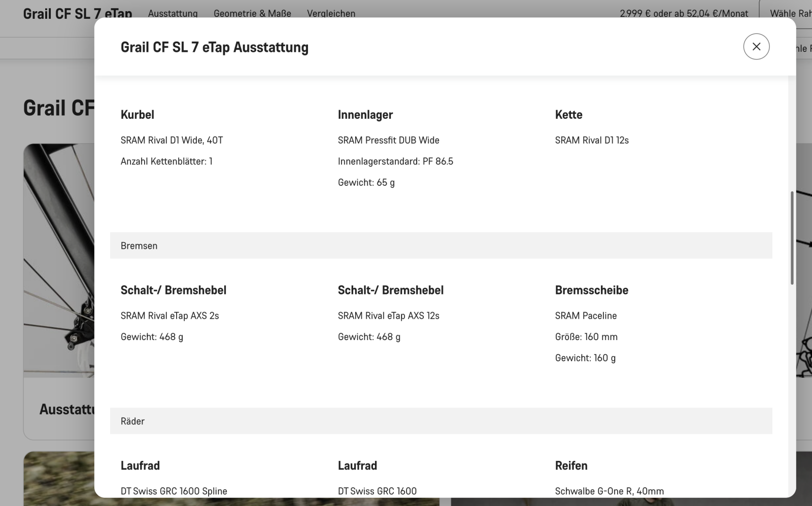Screen dimensions: 812x506
Task: Click the Kurbel heading
Action: [x=137, y=115]
